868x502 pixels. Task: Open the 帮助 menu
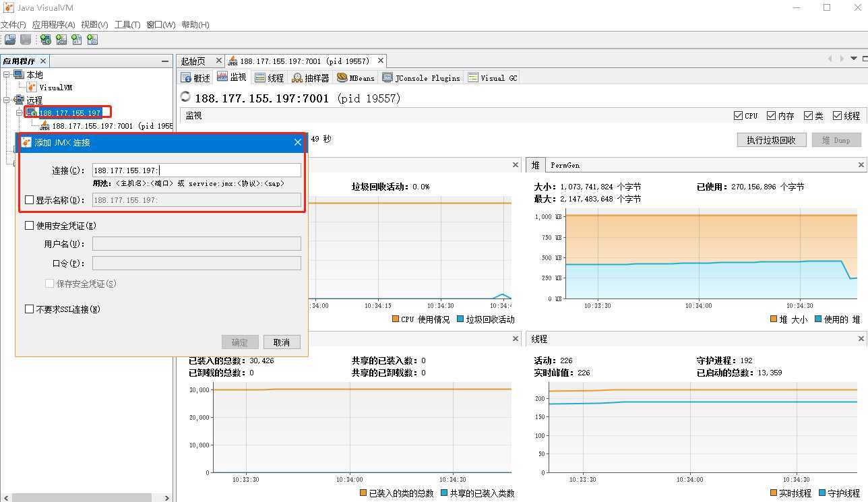(195, 24)
